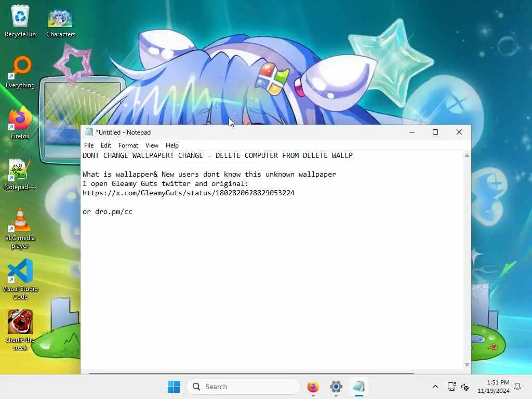
Task: Place cursor in "DONT CHANGE WALLPAPER!" line
Action: coord(218,156)
